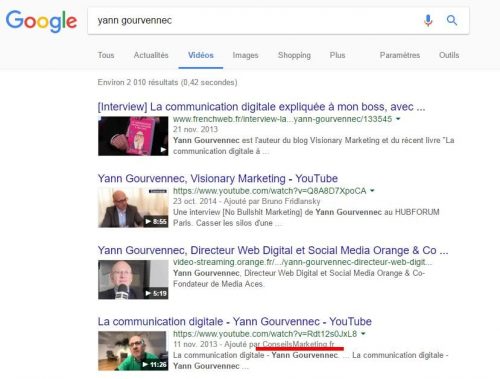Image resolution: width=500 pixels, height=379 pixels.
Task: Click the www.frenchweb.fr green URL text
Action: coord(282,119)
